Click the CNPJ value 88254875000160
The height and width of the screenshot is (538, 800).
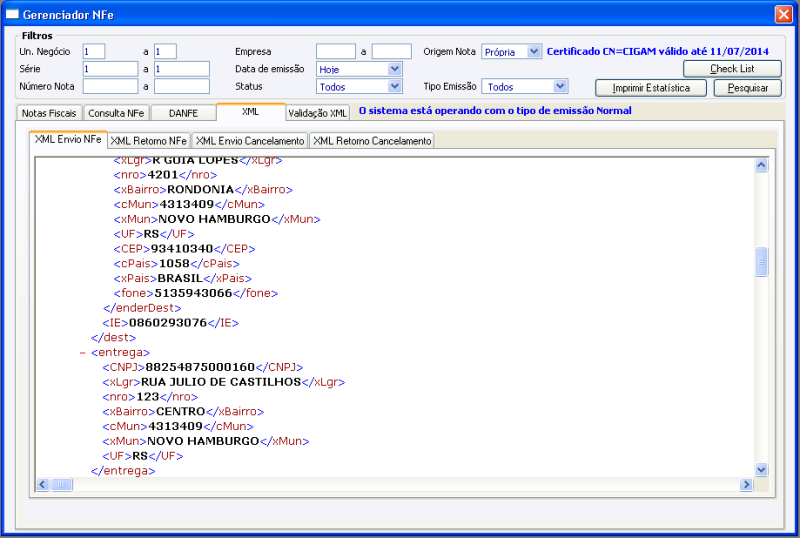coord(200,367)
